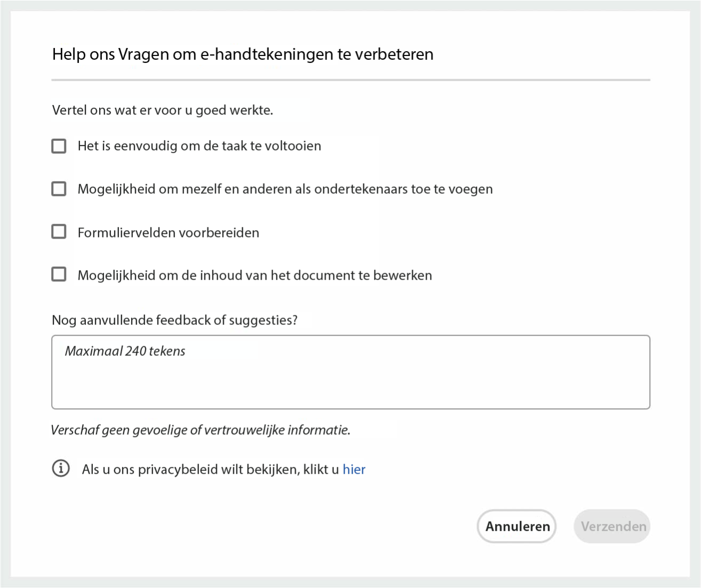Click the 'Nog aanvullende feedback of suggesties?' label
This screenshot has width=701, height=588.
[174, 320]
